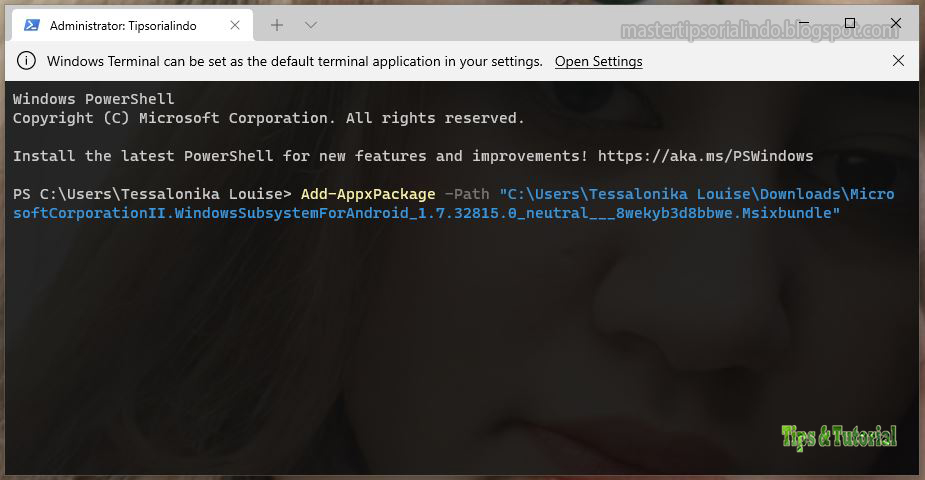Image resolution: width=925 pixels, height=480 pixels.
Task: Click the info icon in notification bar
Action: coord(26,61)
